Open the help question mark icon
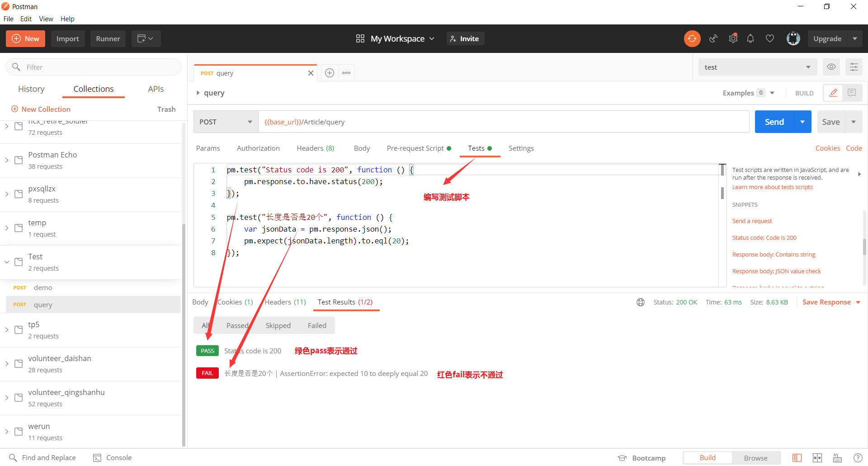Image resolution: width=868 pixels, height=466 pixels. coord(858,458)
